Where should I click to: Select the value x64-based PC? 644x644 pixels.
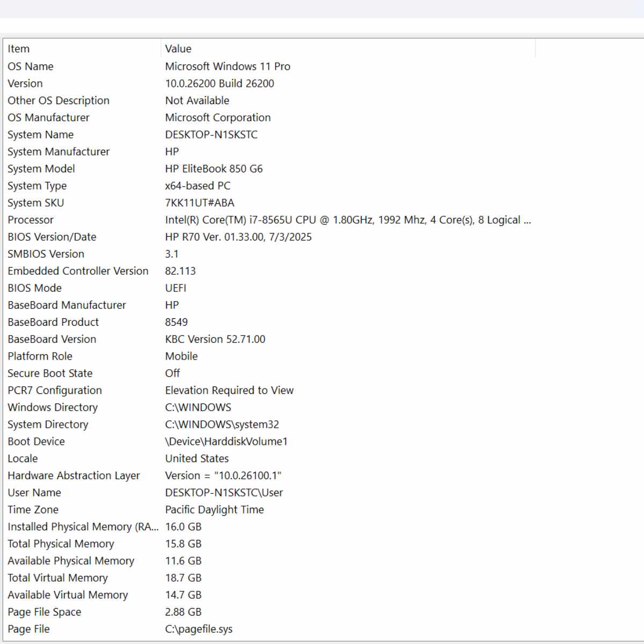pos(198,186)
